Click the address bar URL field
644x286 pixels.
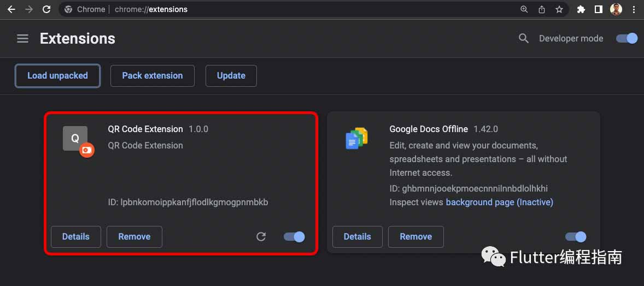pyautogui.click(x=288, y=9)
